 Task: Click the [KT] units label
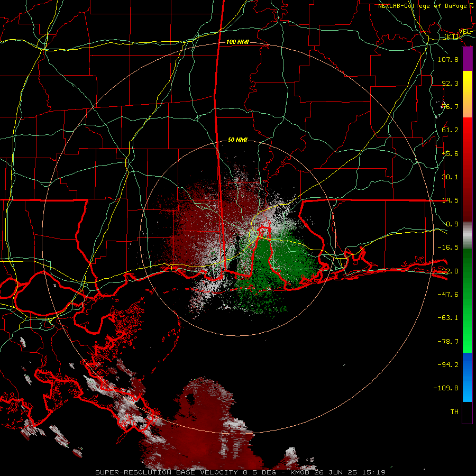pyautogui.click(x=452, y=36)
